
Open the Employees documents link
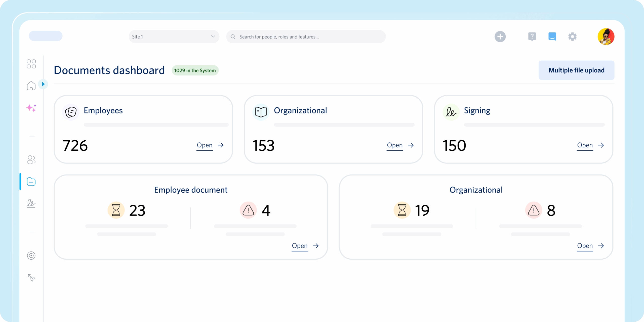coord(205,145)
